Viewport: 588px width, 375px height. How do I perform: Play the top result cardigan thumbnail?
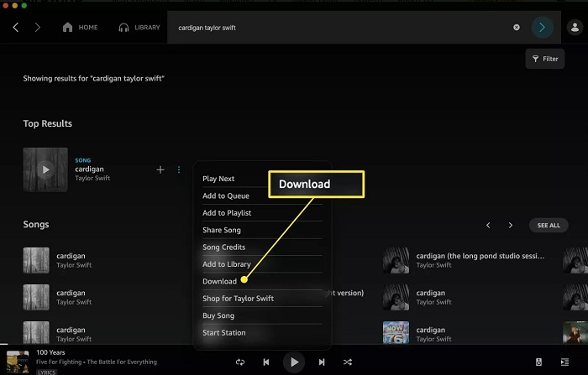tap(45, 169)
